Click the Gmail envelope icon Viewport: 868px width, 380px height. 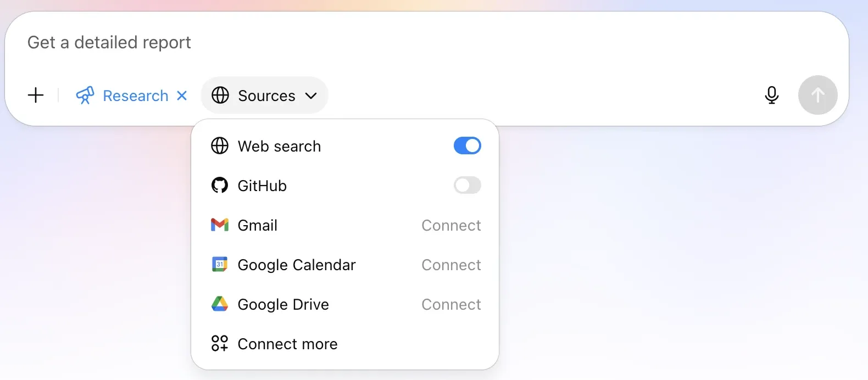[220, 225]
